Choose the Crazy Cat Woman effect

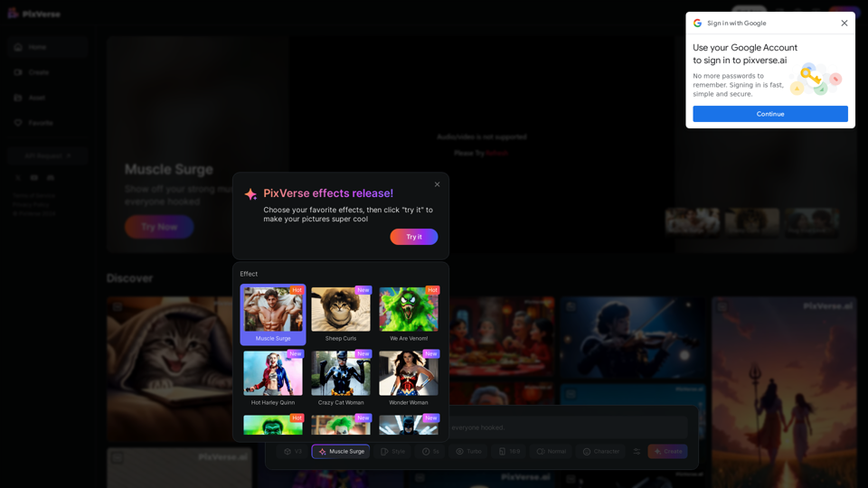(x=341, y=379)
